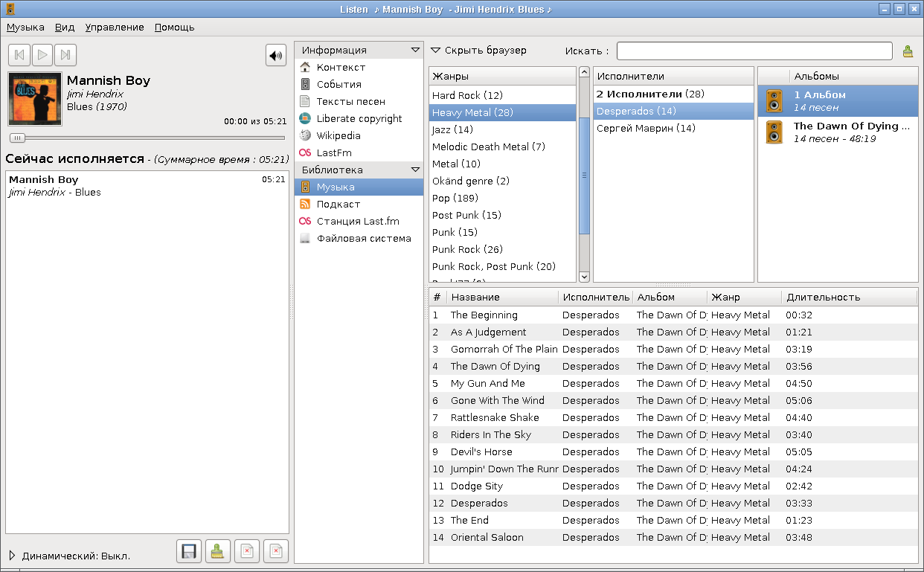The image size is (924, 572).
Task: Click the volume speaker button
Action: tap(276, 55)
